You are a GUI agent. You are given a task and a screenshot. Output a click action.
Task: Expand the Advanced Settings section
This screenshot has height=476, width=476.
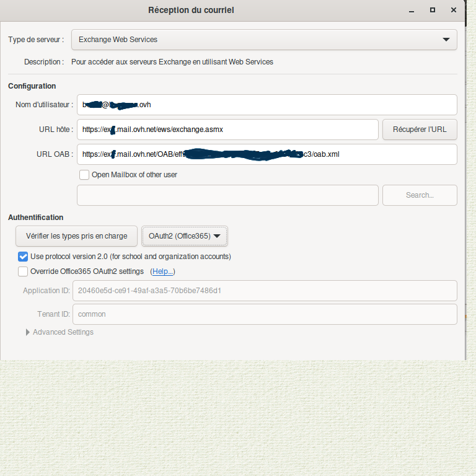pos(28,332)
